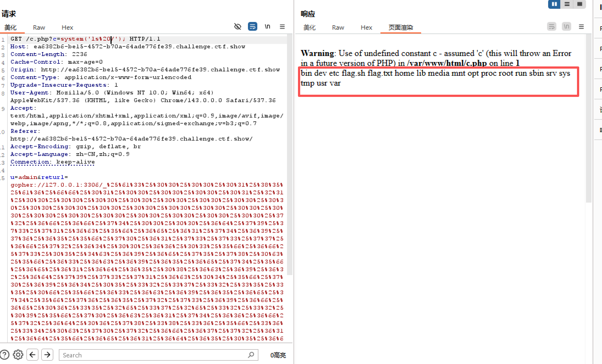Open request panel hamburger options menu

pyautogui.click(x=282, y=27)
